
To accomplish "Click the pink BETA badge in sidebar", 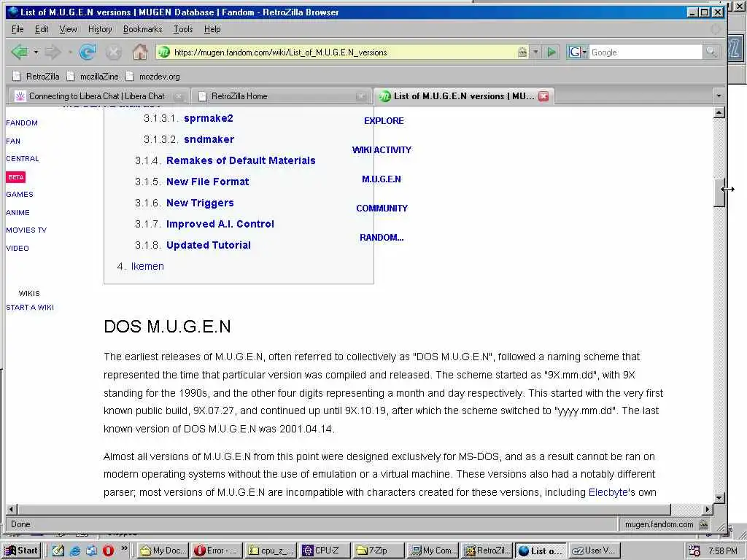I will tap(16, 177).
